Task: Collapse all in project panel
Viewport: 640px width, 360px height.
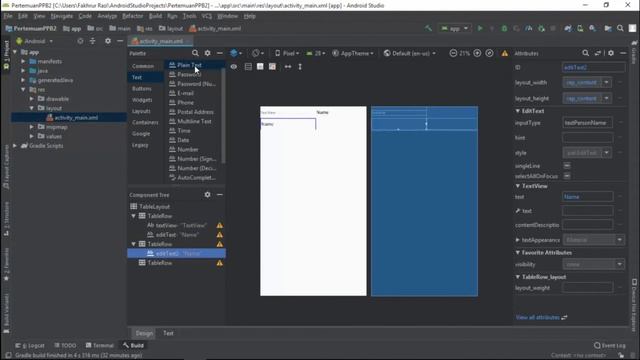Action: [x=93, y=41]
